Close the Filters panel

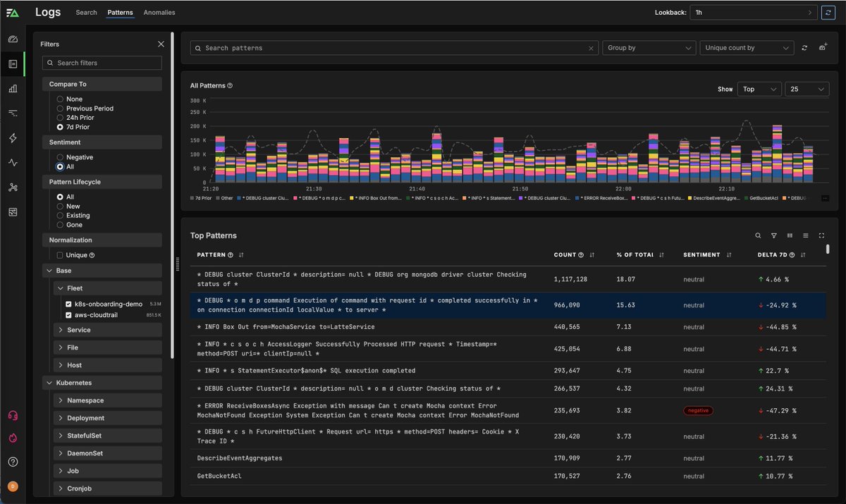click(x=161, y=44)
